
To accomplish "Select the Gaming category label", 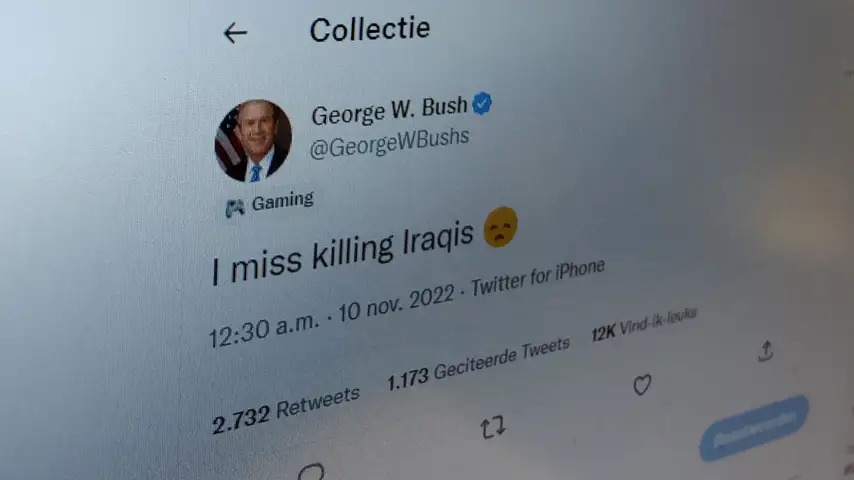I will tap(282, 201).
